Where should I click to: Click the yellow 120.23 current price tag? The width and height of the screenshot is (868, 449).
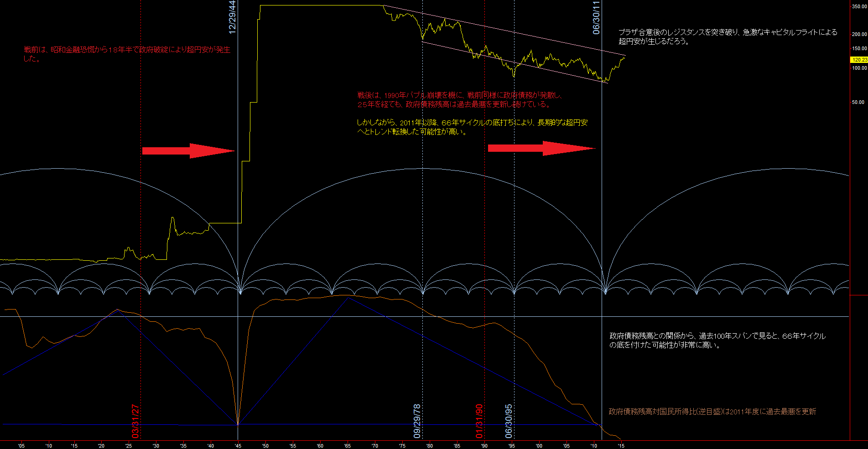point(859,60)
